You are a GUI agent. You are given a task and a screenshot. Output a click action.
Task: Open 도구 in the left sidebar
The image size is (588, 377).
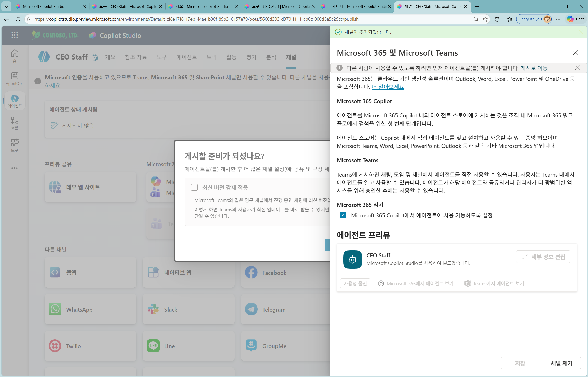click(15, 145)
